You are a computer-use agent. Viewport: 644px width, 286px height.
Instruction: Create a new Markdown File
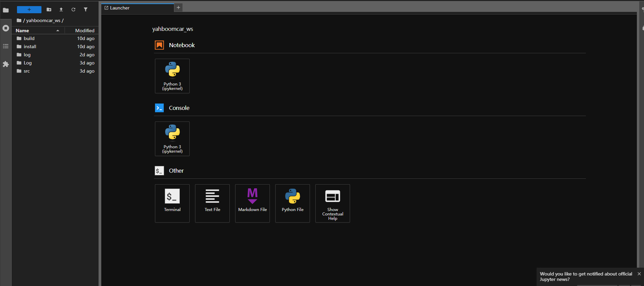pyautogui.click(x=252, y=203)
